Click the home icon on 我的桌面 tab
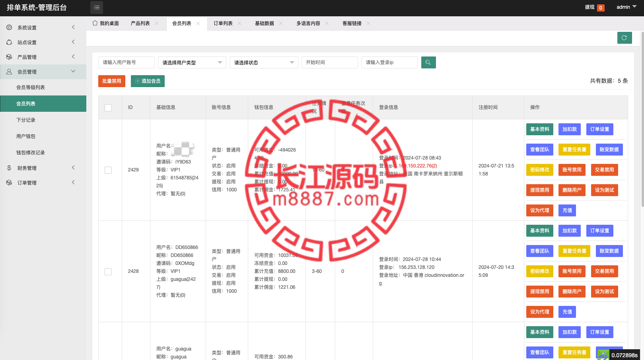644x360 pixels. click(95, 23)
